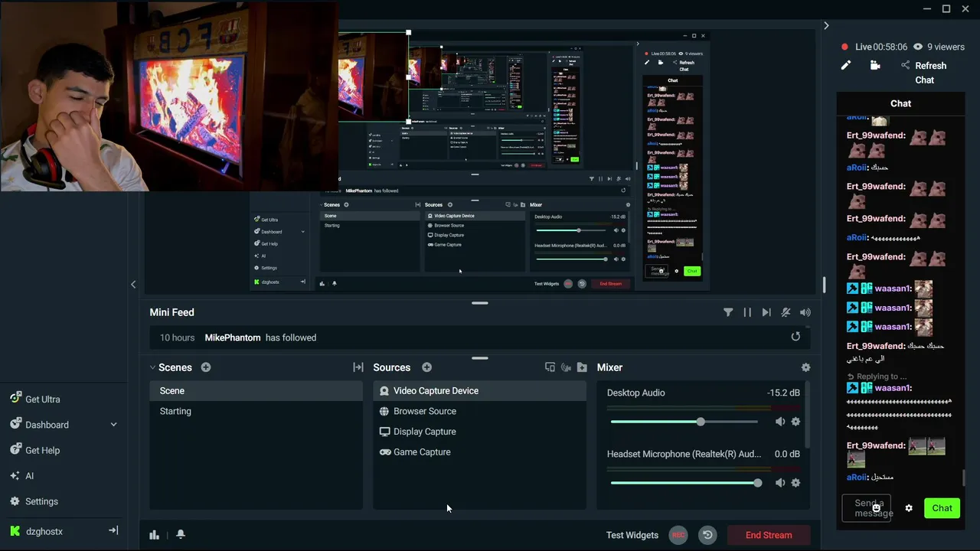Toggle Mini Feed alert volume speaker

coord(805,312)
